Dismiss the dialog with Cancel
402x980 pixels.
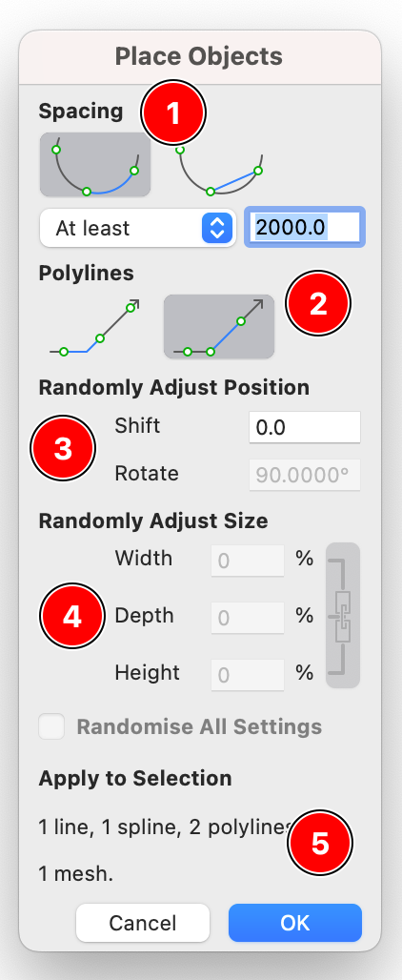point(143,923)
